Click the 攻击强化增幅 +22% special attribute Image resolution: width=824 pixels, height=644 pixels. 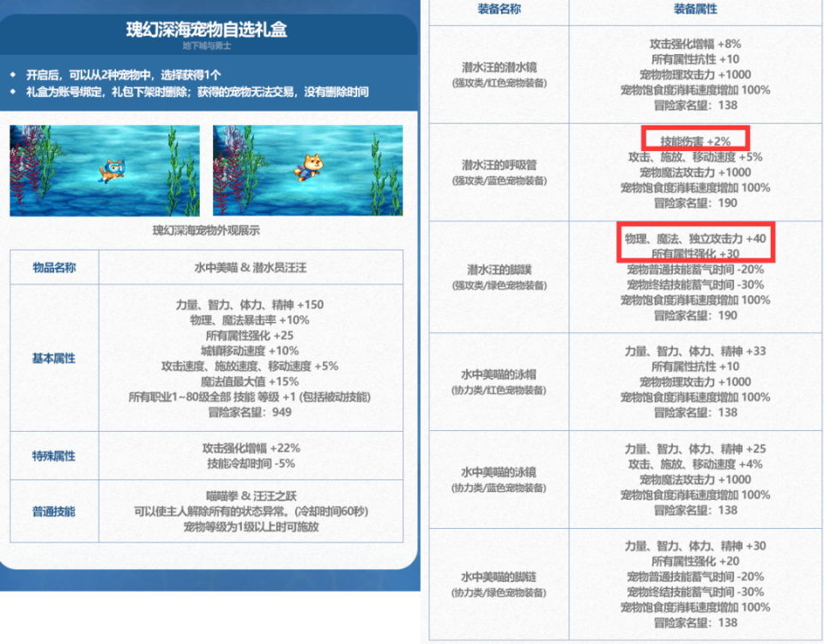click(x=251, y=448)
